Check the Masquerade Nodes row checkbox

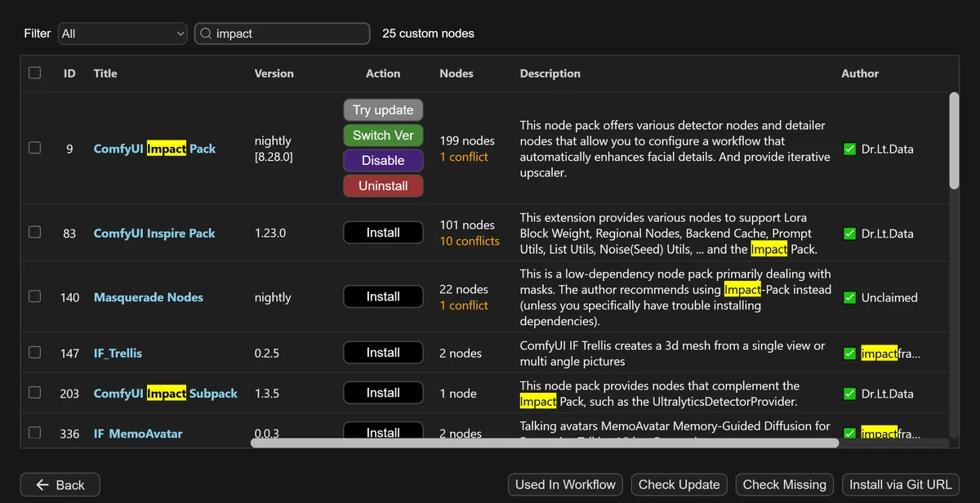pyautogui.click(x=34, y=296)
